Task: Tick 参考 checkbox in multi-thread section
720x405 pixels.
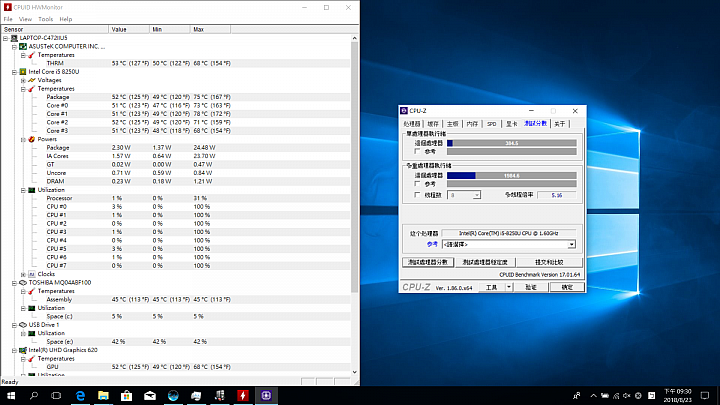Action: tap(417, 184)
